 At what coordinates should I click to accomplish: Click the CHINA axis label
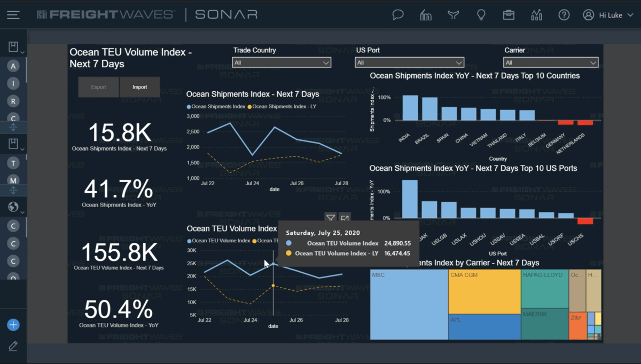(x=462, y=138)
